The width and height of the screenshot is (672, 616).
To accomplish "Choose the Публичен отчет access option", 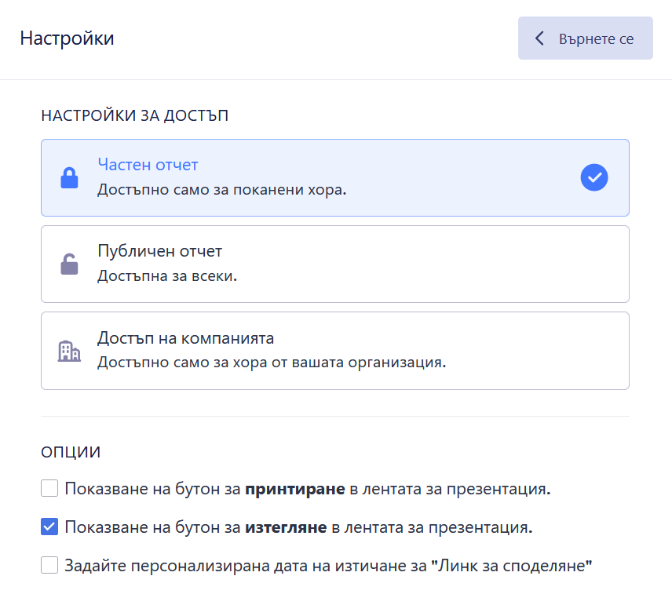I will (160, 251).
